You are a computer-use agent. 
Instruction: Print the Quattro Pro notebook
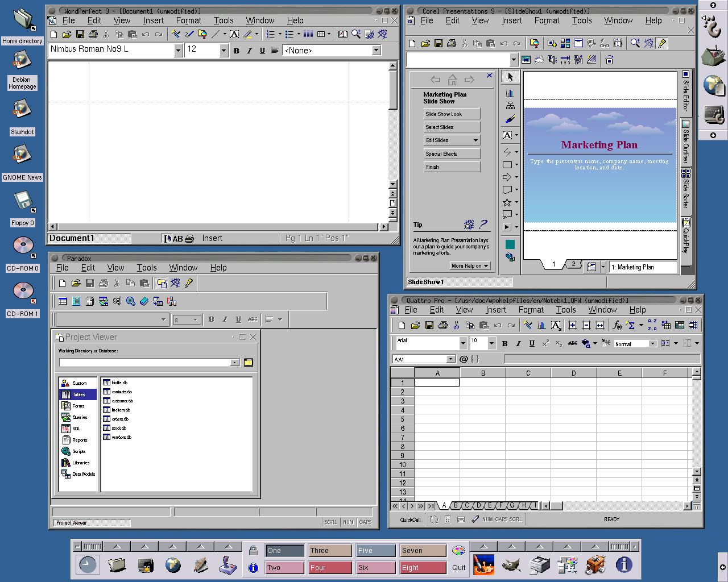443,326
